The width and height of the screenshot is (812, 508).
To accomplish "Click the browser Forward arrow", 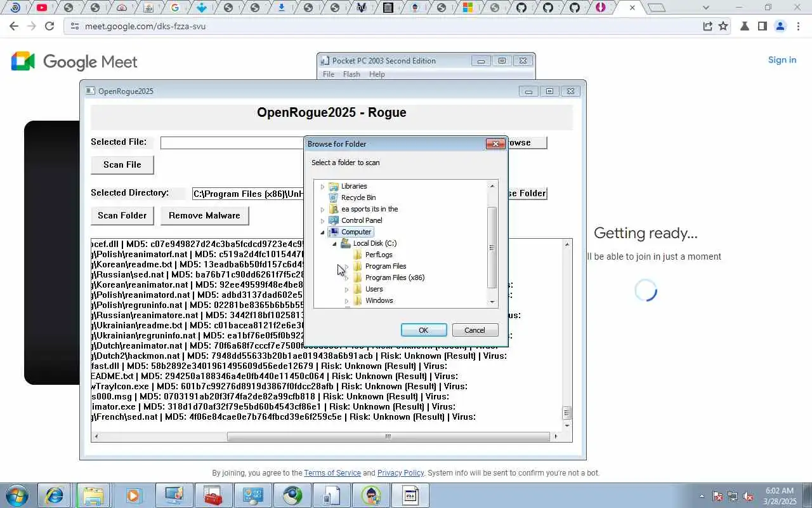I will [x=32, y=26].
